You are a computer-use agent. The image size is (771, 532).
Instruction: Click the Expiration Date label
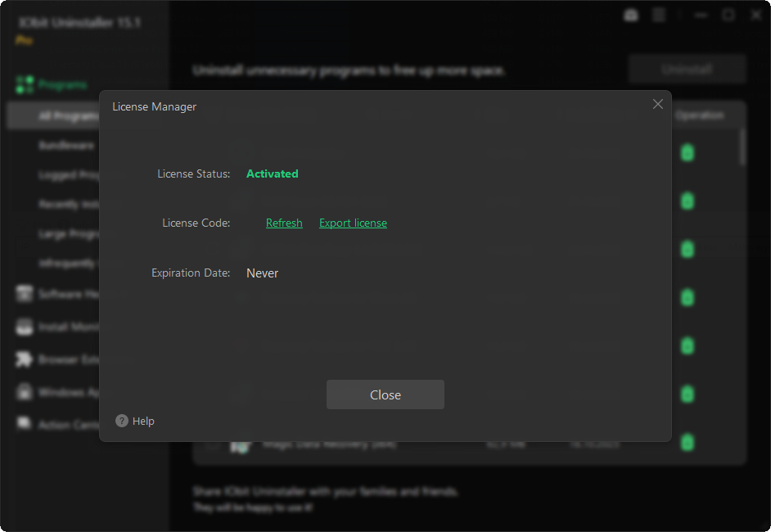point(191,273)
